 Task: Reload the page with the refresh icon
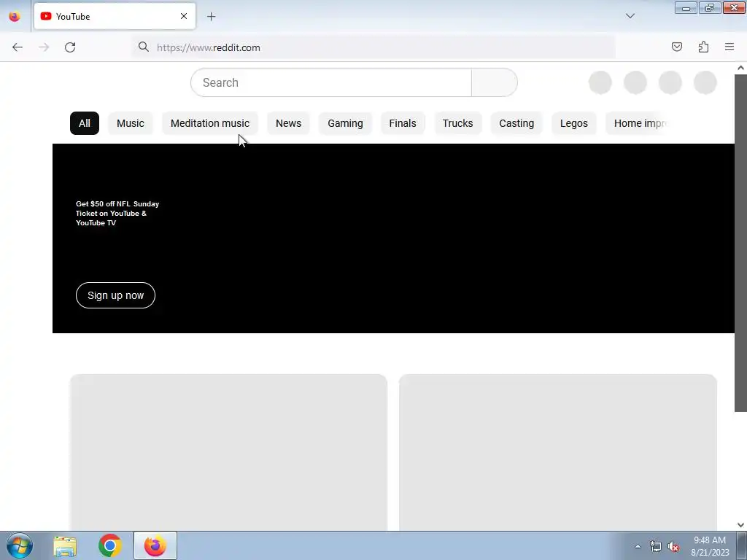coord(70,47)
